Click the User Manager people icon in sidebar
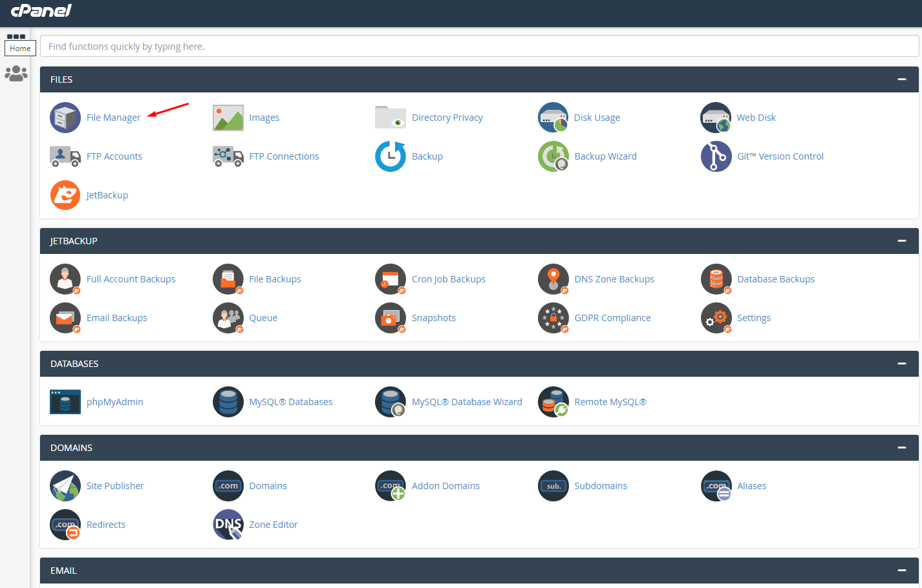922x588 pixels. point(16,74)
